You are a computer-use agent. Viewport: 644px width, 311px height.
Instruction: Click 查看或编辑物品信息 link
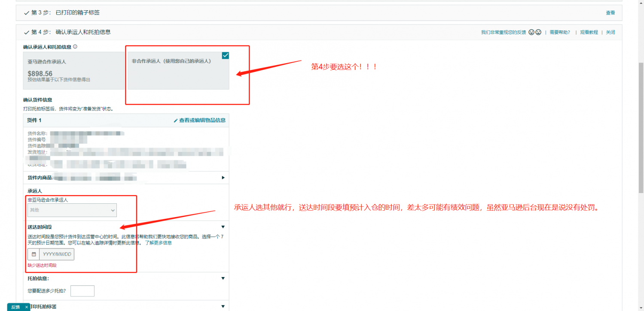[202, 121]
